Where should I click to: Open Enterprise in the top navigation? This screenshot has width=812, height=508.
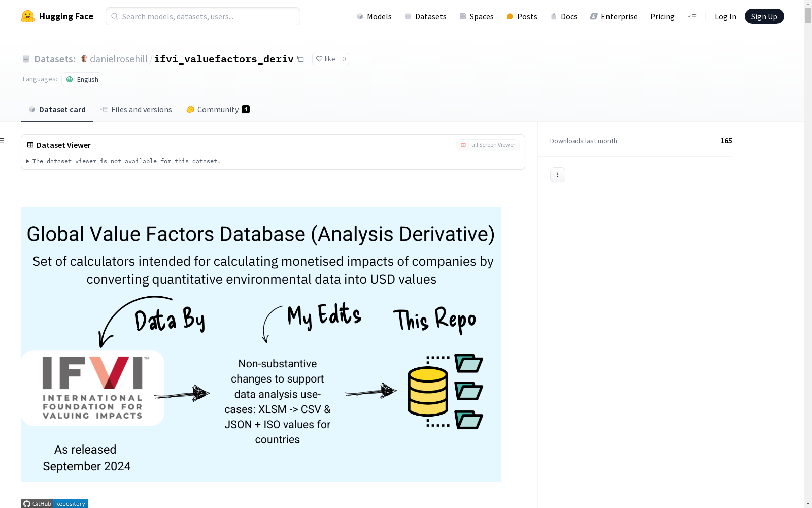click(x=614, y=16)
